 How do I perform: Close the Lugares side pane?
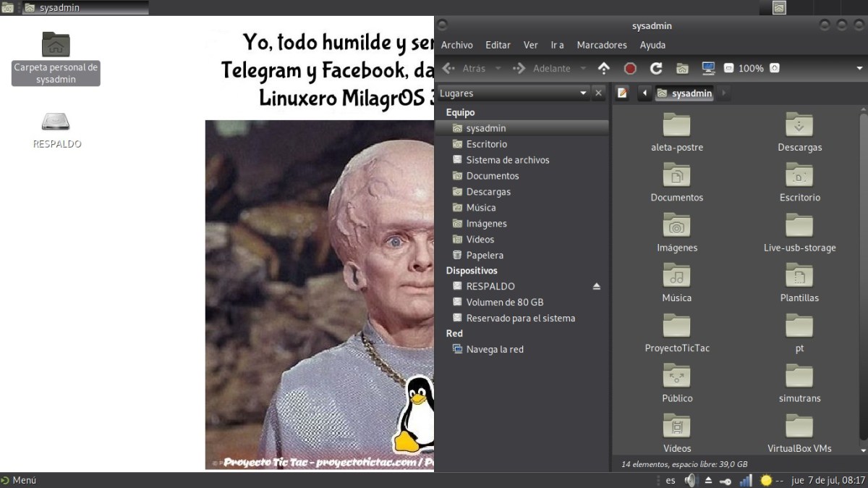coord(598,93)
